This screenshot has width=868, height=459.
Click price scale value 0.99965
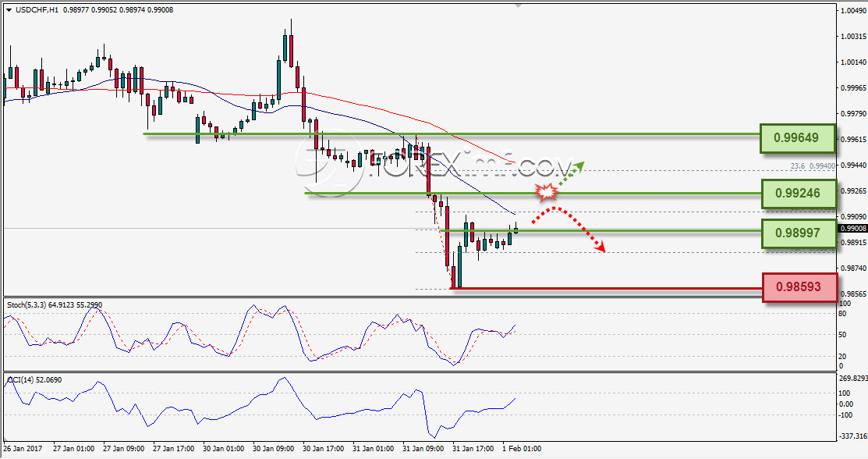pyautogui.click(x=853, y=87)
